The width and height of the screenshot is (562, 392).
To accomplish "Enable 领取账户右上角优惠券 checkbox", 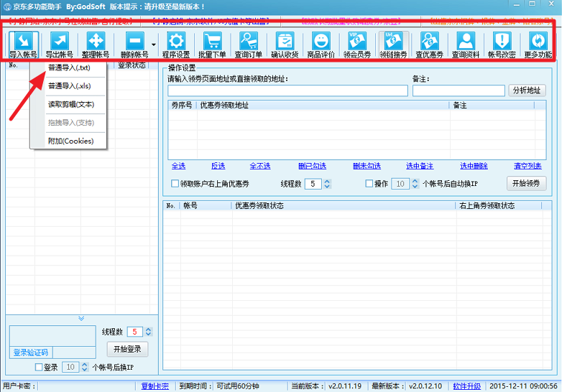I will click(x=175, y=184).
